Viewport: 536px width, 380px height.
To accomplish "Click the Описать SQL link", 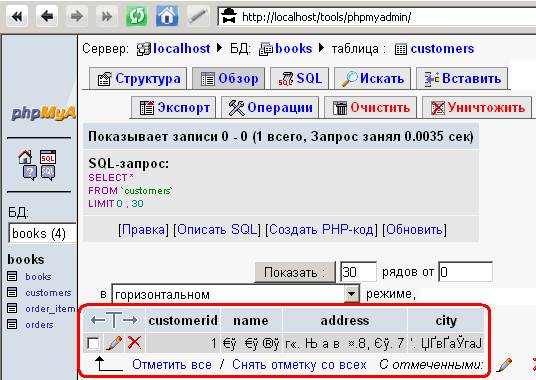I will (x=217, y=229).
